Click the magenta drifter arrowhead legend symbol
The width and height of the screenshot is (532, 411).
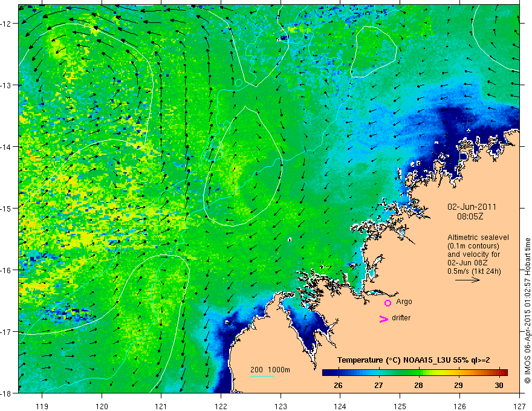(x=384, y=319)
